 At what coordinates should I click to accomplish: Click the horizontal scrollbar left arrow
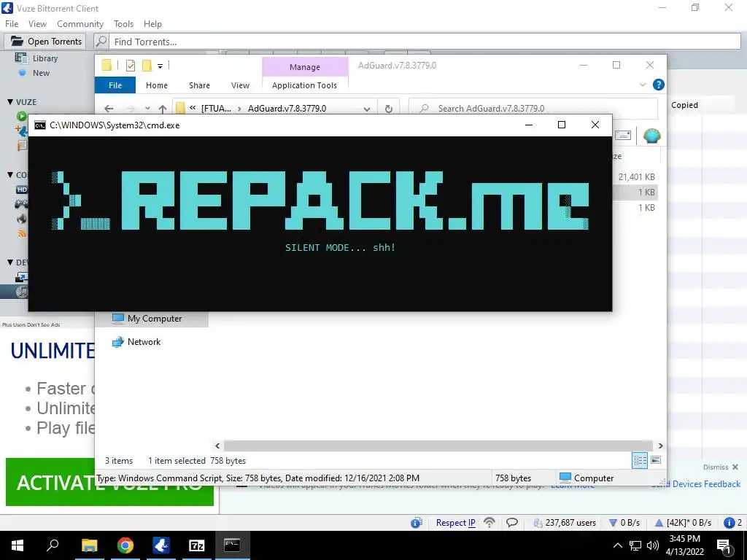click(x=217, y=446)
